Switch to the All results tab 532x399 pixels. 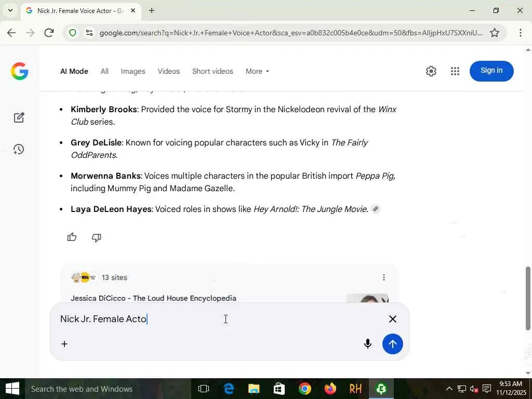[x=104, y=71]
